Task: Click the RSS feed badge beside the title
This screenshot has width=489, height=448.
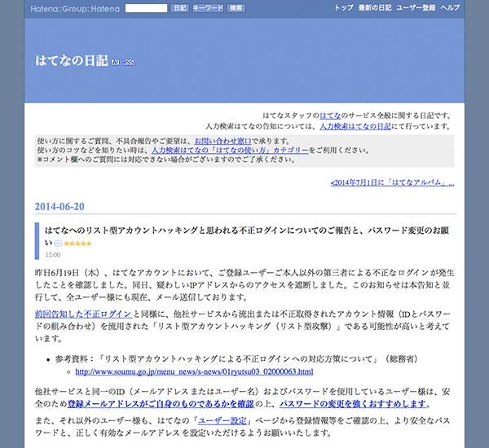Action: (x=128, y=62)
